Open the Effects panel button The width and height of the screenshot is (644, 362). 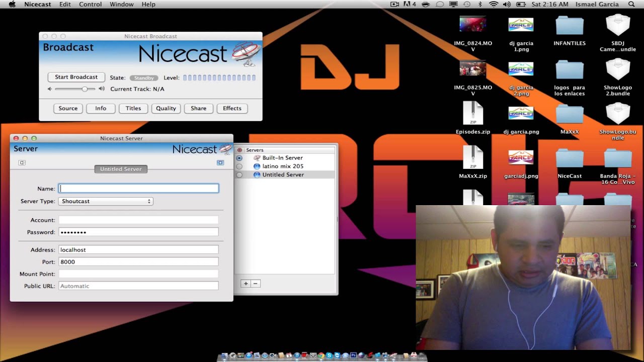point(232,108)
